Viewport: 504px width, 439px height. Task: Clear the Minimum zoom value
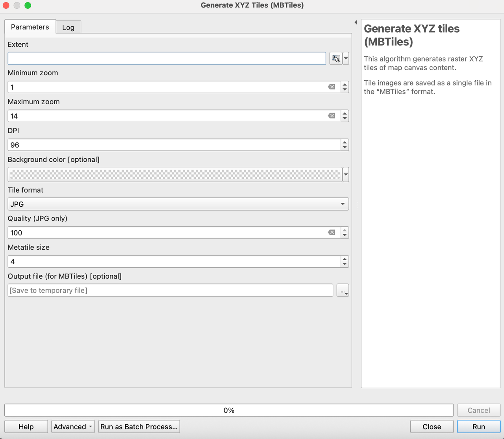click(x=332, y=87)
